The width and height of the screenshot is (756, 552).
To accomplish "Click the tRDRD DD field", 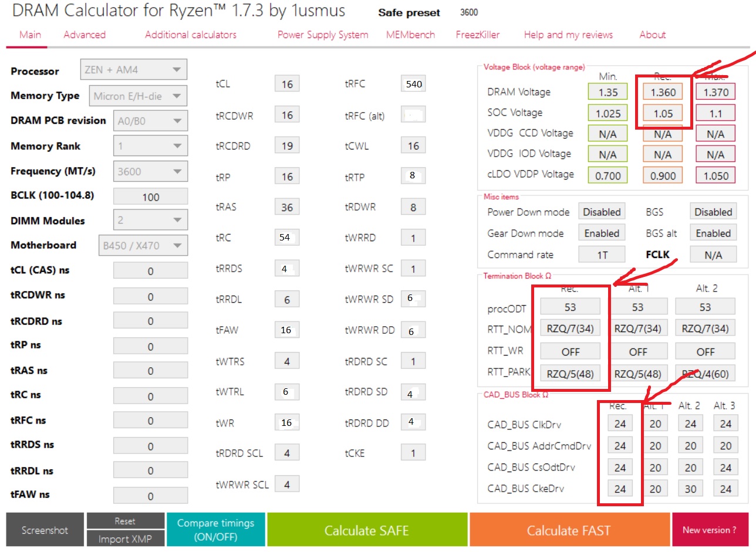I will tap(414, 422).
